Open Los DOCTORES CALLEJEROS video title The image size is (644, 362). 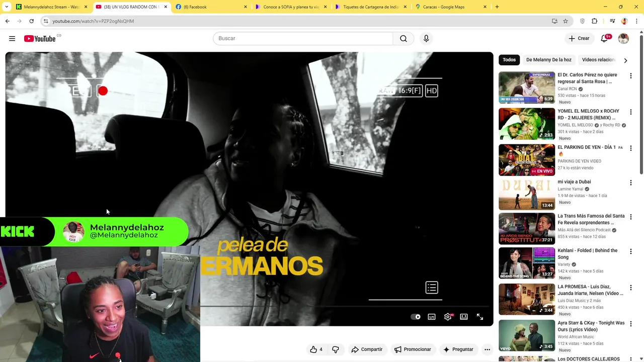(x=589, y=359)
